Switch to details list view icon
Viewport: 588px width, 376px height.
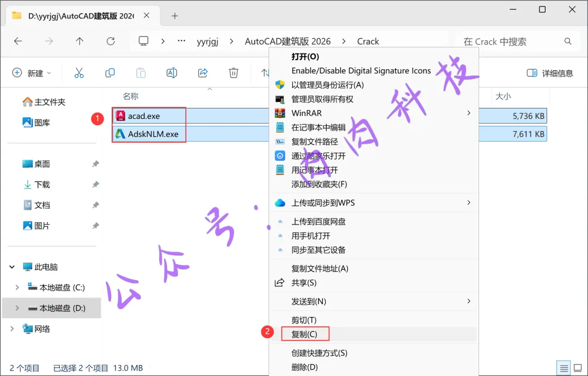(563, 368)
